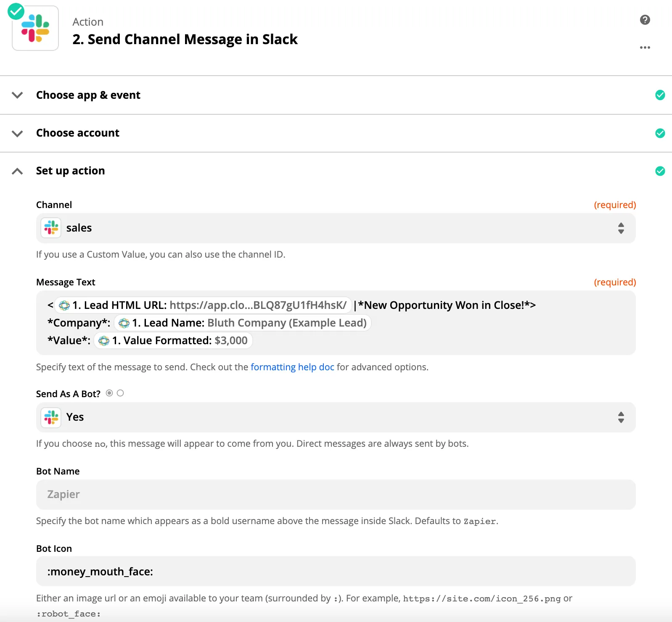Click green checkmark beside Set up action
672x622 pixels.
660,171
